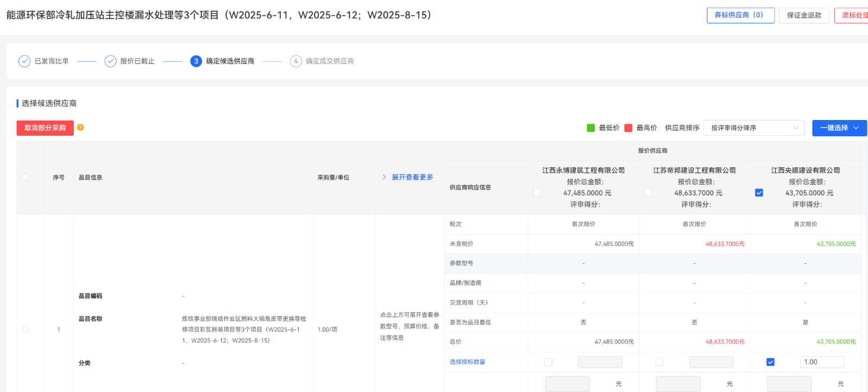Click the 元 amount input under 江西央顺
868x392 pixels.
789,384
